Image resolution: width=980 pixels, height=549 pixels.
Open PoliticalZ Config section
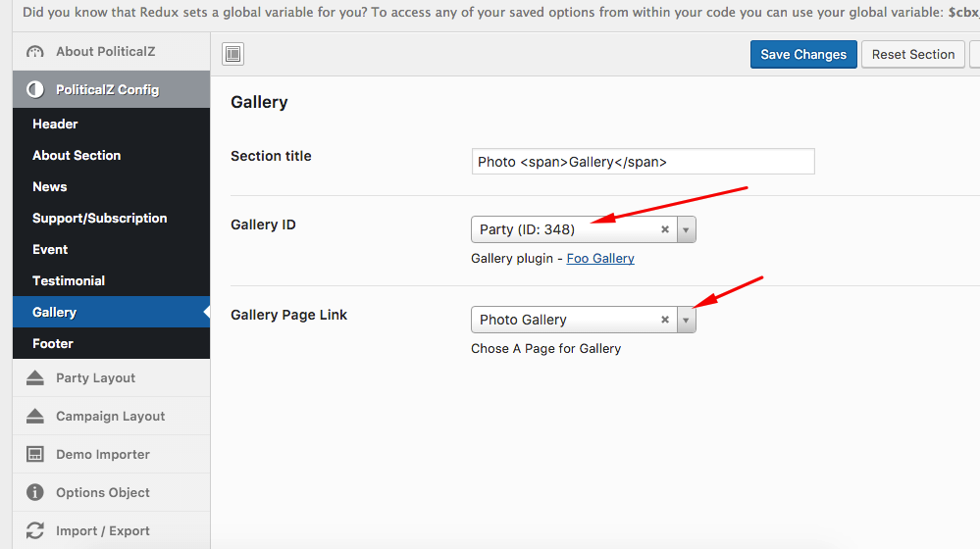111,89
